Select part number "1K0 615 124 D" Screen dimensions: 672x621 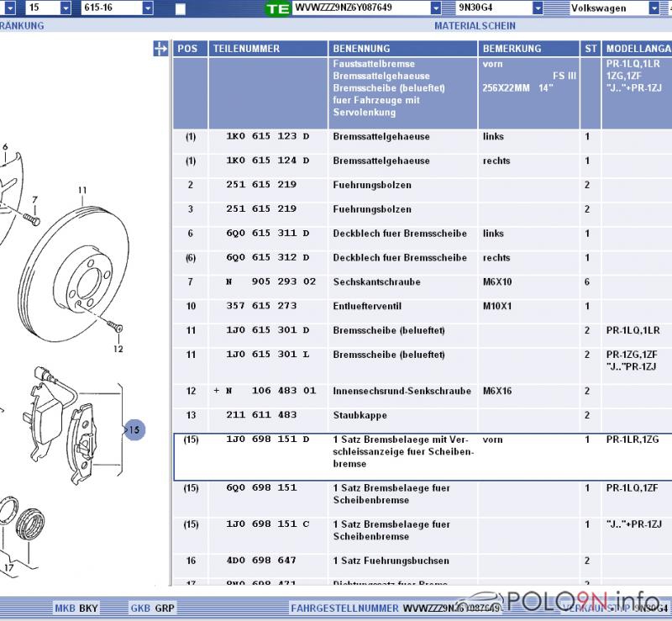(x=268, y=161)
